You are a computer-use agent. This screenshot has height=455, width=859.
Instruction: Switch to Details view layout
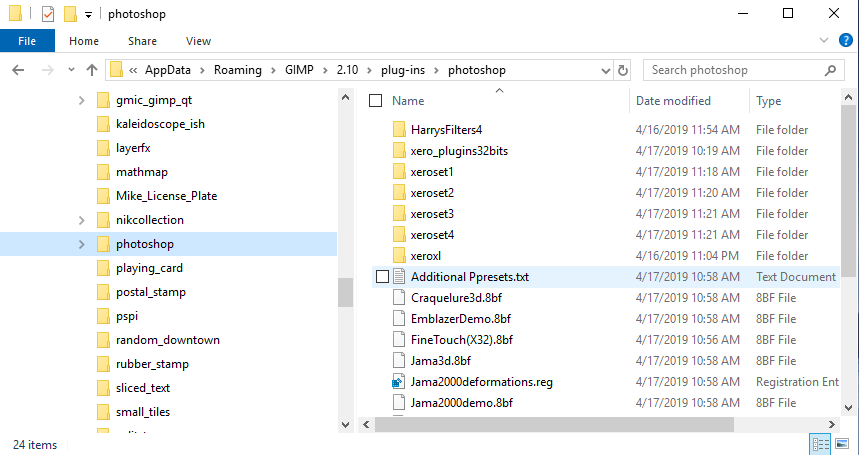[x=821, y=444]
